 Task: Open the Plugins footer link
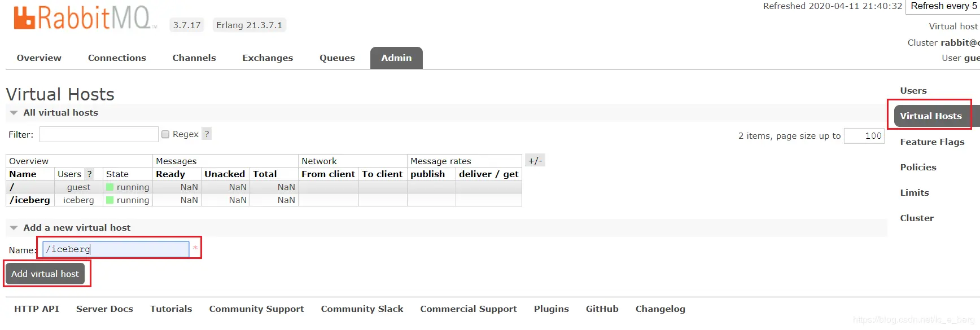pyautogui.click(x=552, y=309)
